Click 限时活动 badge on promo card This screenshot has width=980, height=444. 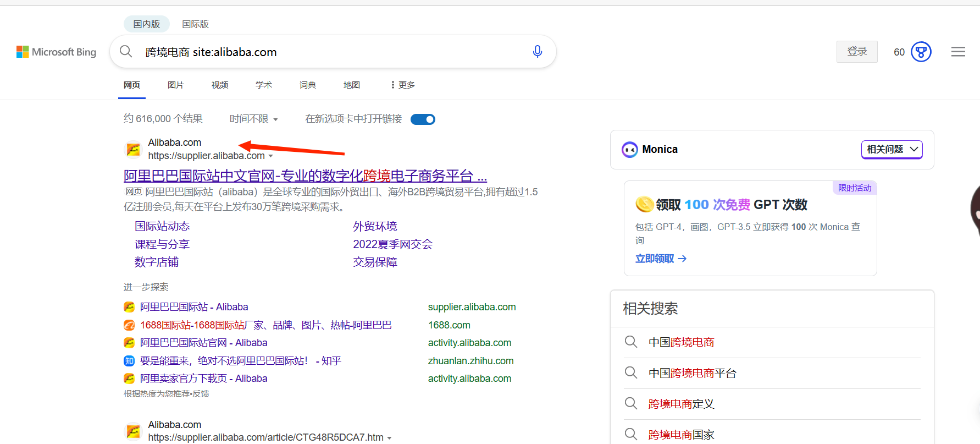point(855,188)
